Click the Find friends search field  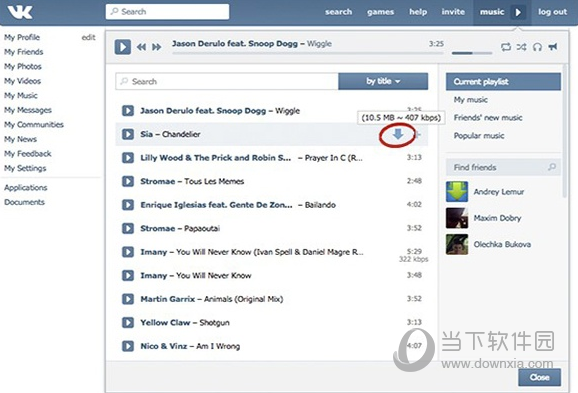(503, 167)
